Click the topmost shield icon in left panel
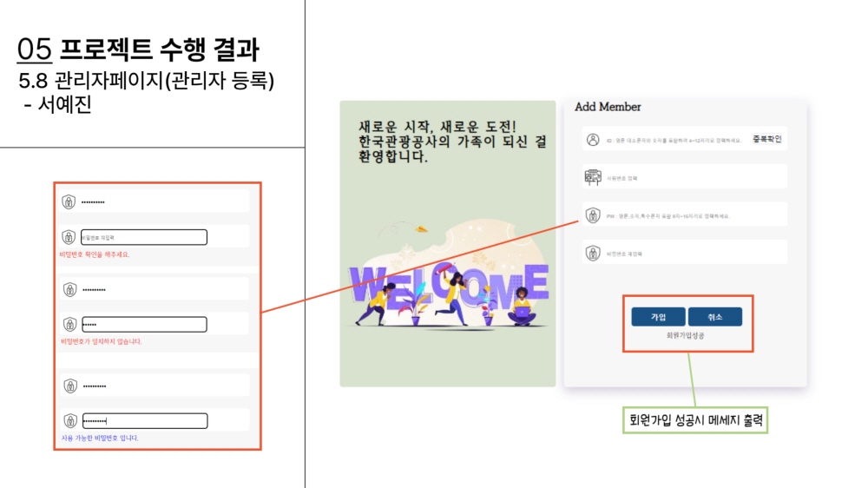Viewport: 868px width, 488px height. point(69,201)
